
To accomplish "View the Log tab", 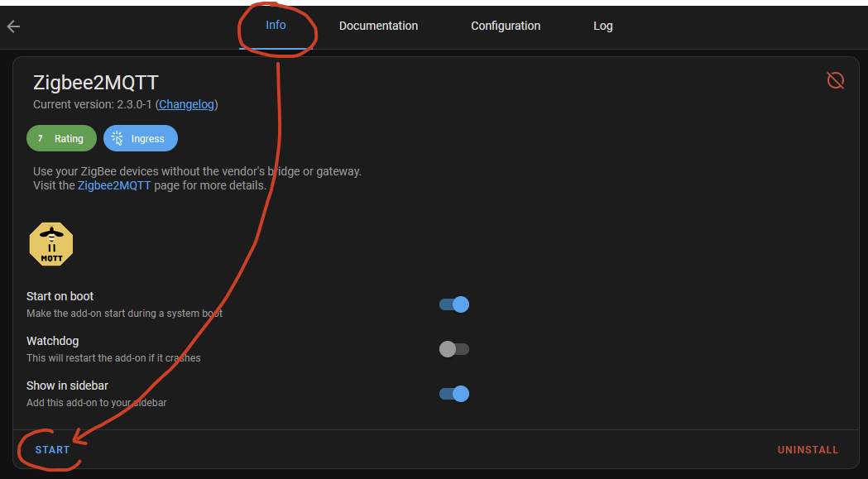I will click(x=603, y=26).
